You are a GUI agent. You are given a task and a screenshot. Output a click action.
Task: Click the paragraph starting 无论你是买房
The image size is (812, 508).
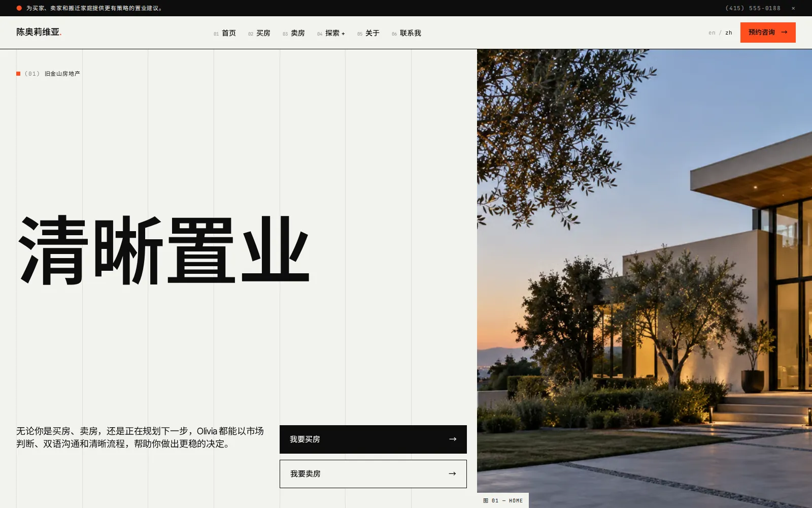pyautogui.click(x=140, y=437)
